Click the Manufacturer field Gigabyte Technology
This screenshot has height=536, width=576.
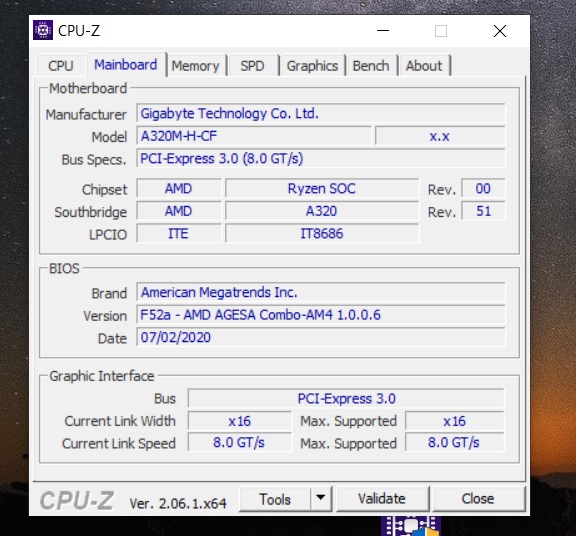[321, 114]
